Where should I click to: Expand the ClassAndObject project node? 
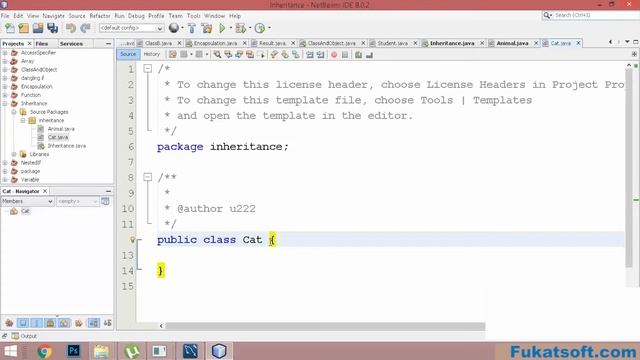pos(5,69)
